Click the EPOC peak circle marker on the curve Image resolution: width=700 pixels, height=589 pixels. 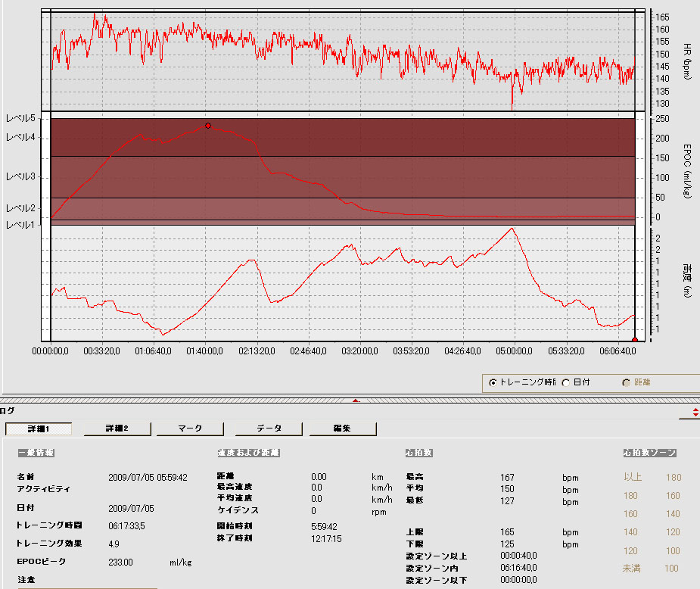pyautogui.click(x=208, y=126)
